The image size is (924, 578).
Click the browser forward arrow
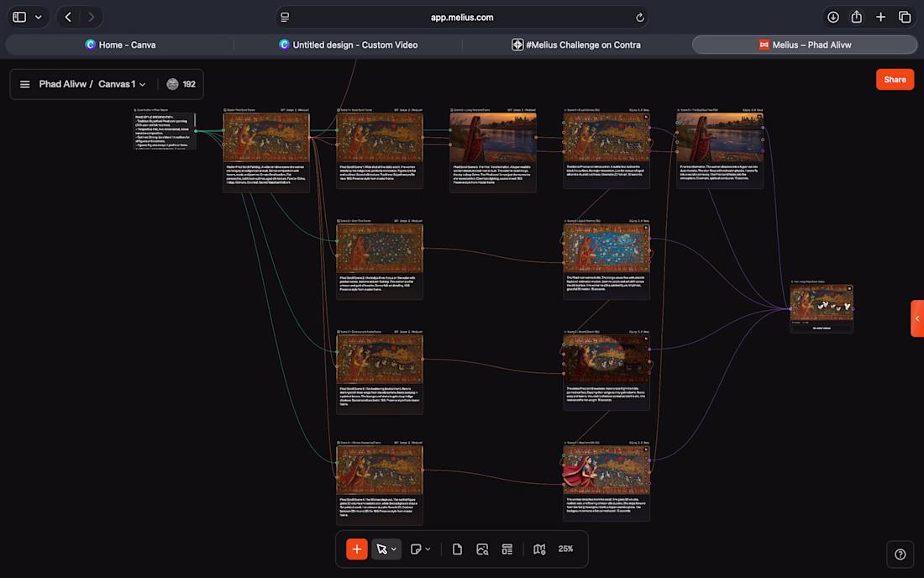[91, 17]
